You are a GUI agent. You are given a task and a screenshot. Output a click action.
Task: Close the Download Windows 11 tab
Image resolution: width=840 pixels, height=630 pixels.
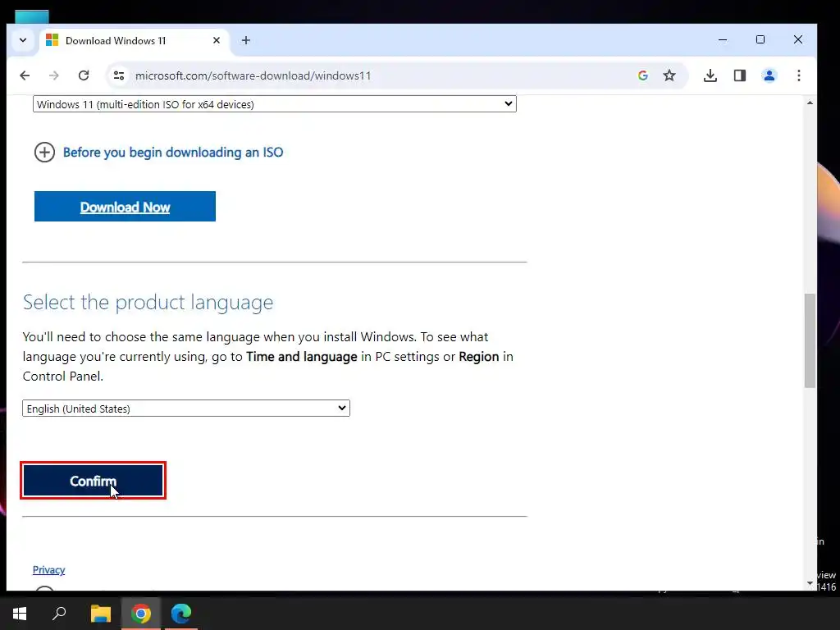pos(217,40)
